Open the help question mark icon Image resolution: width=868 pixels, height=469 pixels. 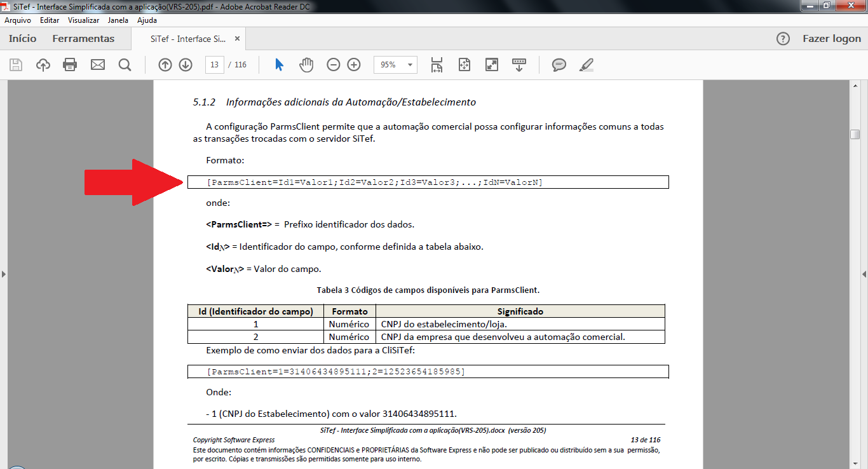(x=783, y=39)
